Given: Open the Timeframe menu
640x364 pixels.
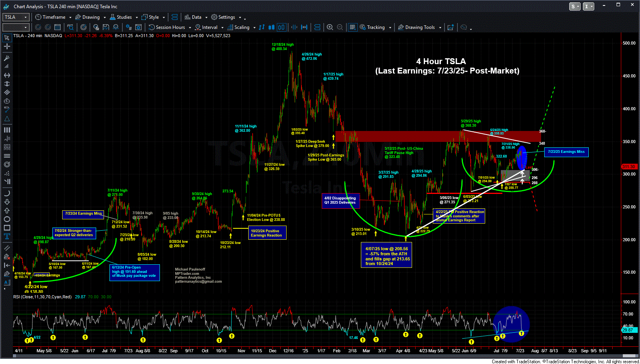Looking at the screenshot, I should coord(50,17).
